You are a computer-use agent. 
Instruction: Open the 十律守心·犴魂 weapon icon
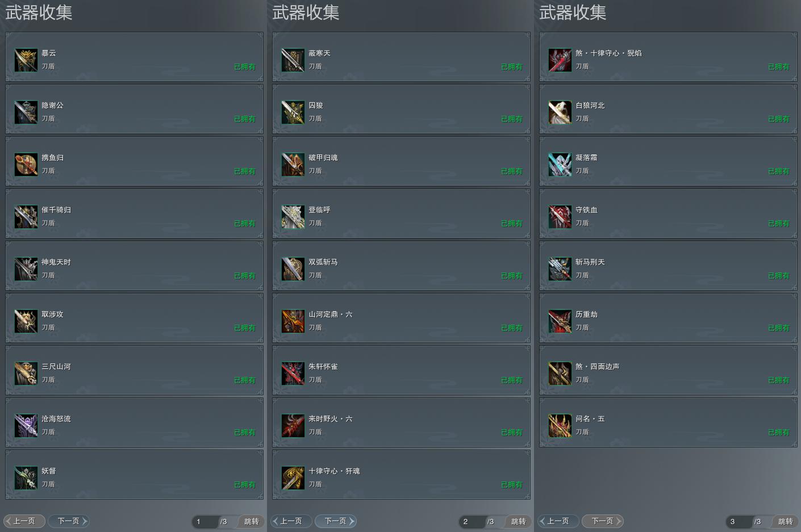293,478
